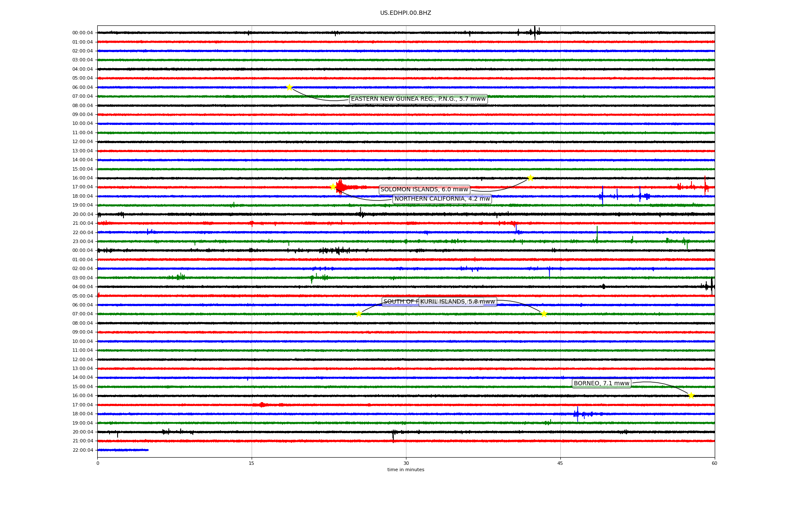Click the Kuril Islands event star marker
812x508 pixels.
544,314
